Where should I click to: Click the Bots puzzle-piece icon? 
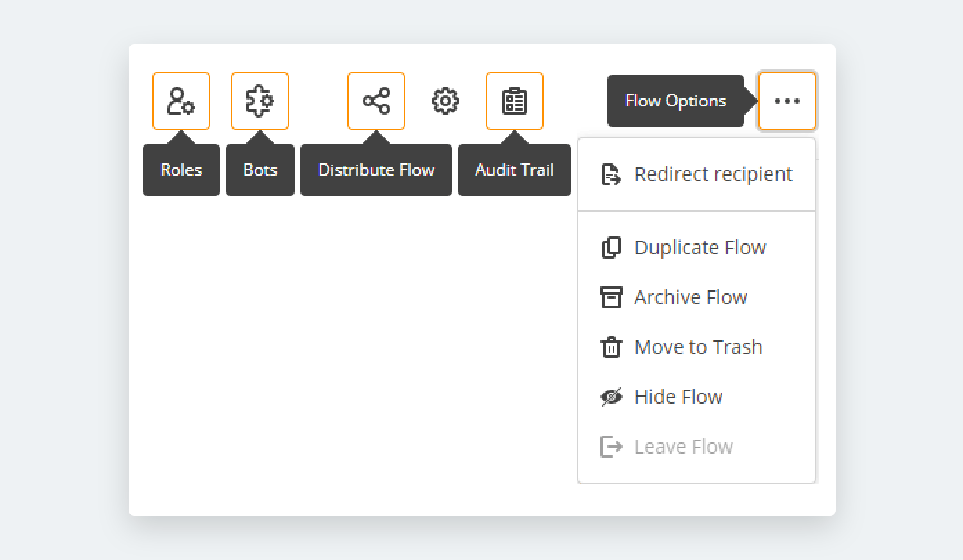[x=260, y=101]
